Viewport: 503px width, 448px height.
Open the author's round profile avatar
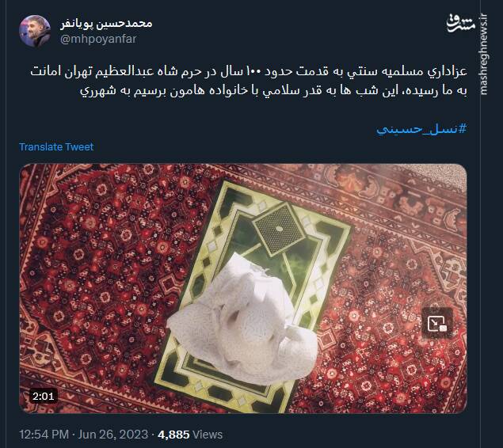35,31
